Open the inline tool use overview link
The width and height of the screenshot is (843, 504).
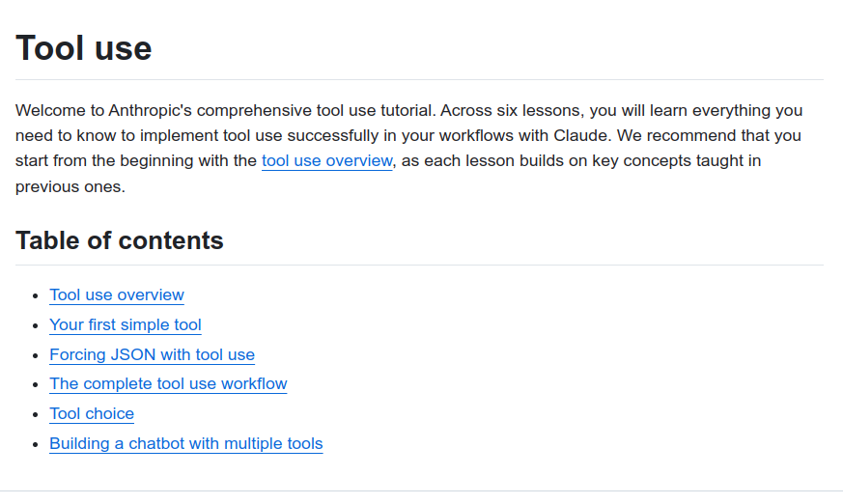[x=326, y=160]
